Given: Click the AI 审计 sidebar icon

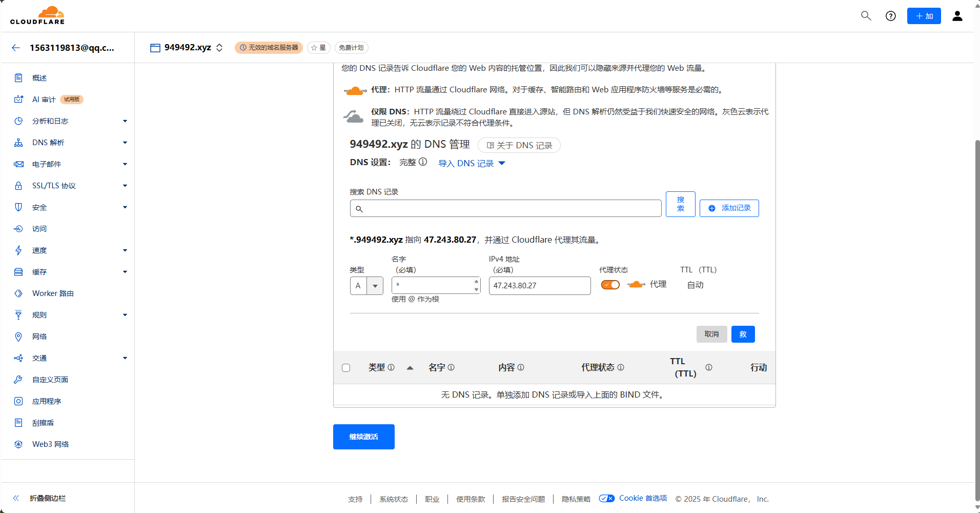Looking at the screenshot, I should 18,100.
